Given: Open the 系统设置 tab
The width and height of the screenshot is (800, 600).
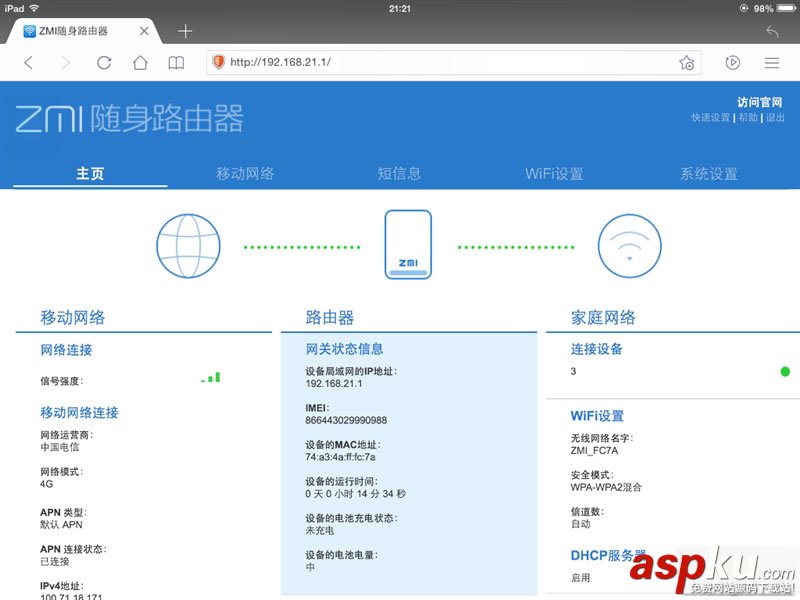Looking at the screenshot, I should click(711, 173).
